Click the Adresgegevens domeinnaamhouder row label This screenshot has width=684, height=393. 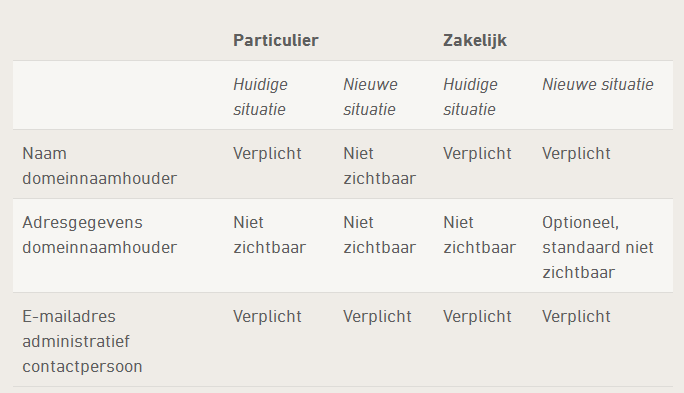pos(99,235)
